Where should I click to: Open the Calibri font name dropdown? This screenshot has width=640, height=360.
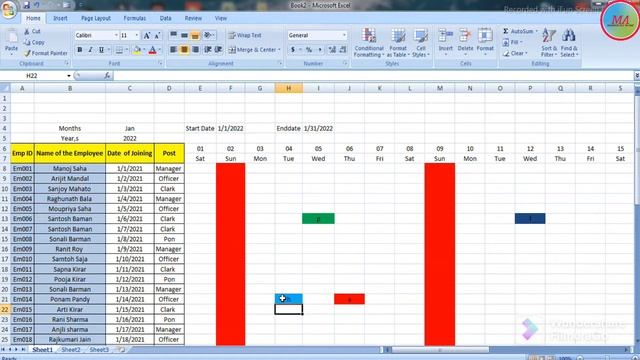(x=116, y=36)
